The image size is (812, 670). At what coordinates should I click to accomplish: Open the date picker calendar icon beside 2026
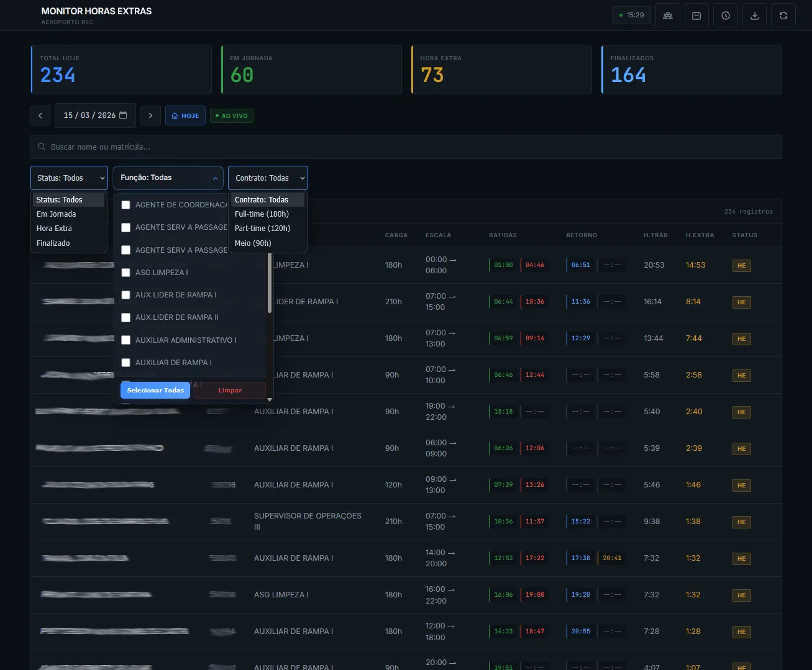123,115
